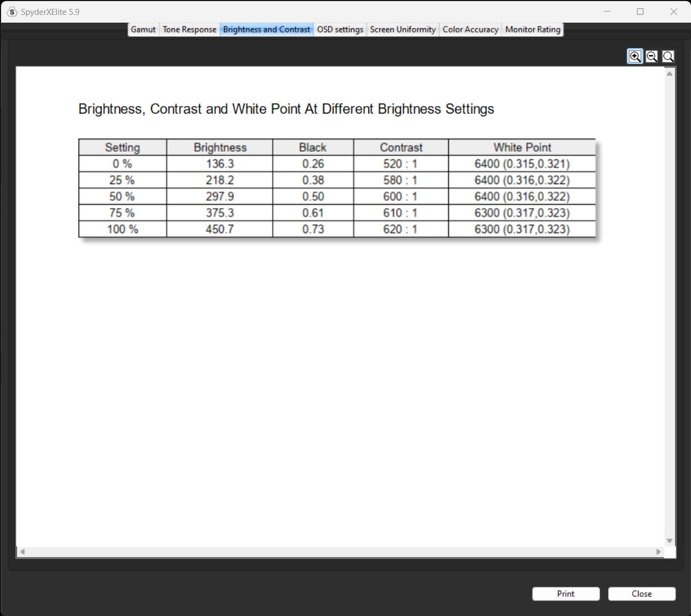The height and width of the screenshot is (616, 691).
Task: Open the OSD settings tab
Action: point(340,29)
